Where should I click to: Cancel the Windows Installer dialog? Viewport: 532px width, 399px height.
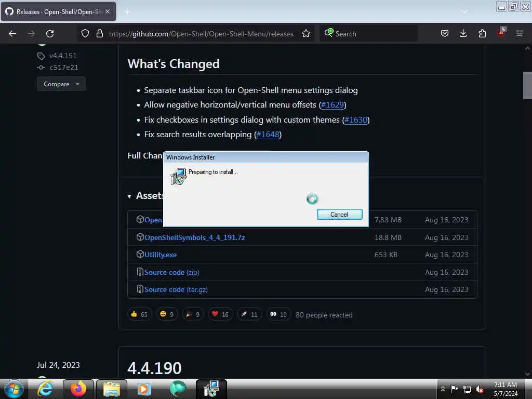tap(339, 215)
